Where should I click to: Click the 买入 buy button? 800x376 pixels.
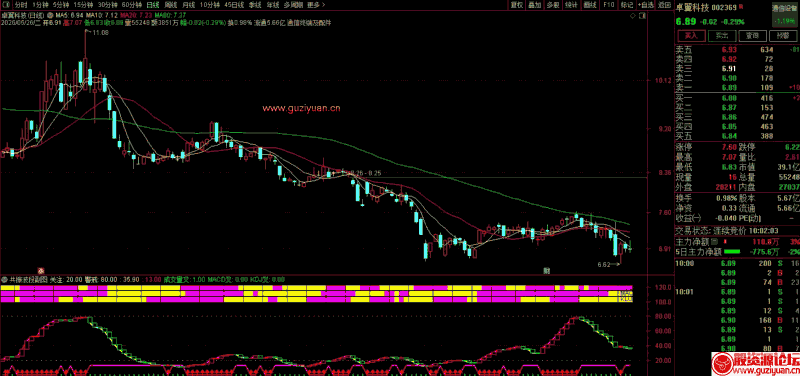(x=691, y=36)
